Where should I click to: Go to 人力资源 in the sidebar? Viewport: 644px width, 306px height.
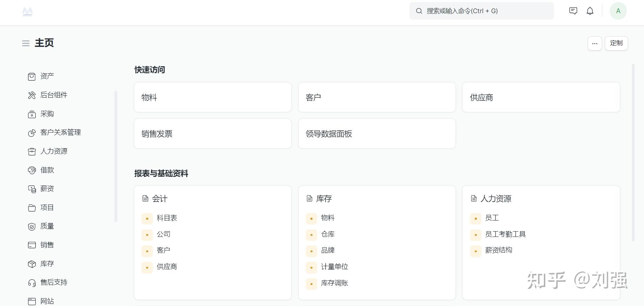pos(54,151)
